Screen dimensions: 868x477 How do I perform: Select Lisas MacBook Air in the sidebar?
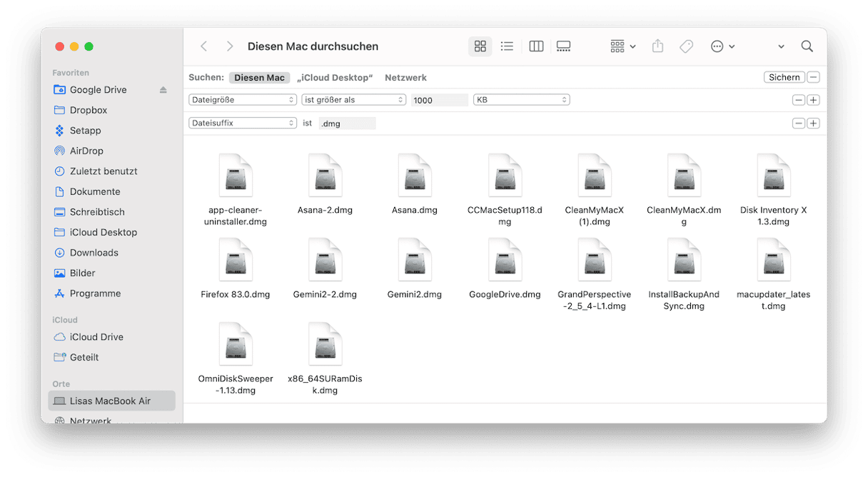111,401
